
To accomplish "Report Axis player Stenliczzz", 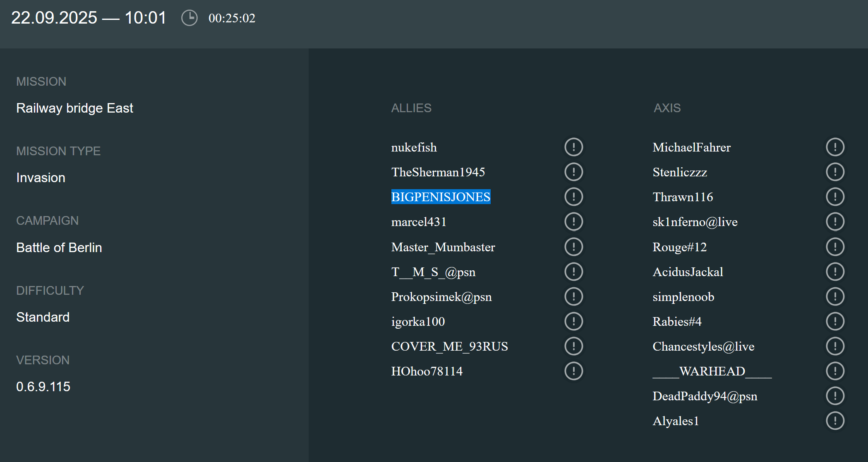I will [x=835, y=172].
